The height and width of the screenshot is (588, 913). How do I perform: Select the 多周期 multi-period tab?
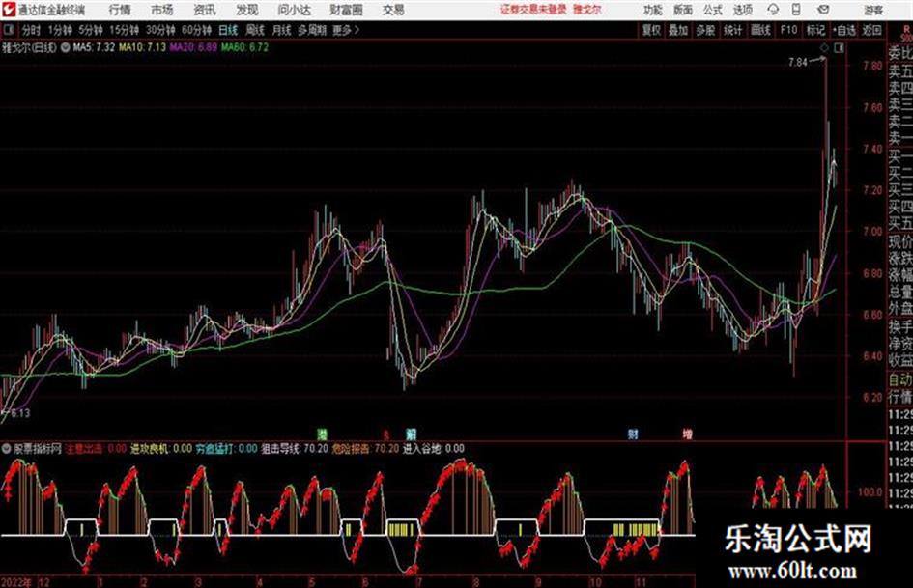point(312,30)
